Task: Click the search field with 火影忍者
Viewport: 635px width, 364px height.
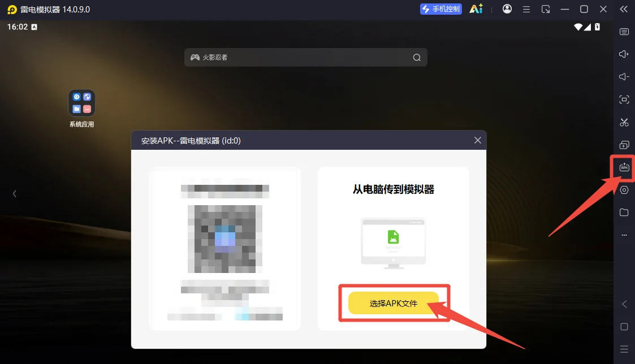Action: (x=306, y=58)
